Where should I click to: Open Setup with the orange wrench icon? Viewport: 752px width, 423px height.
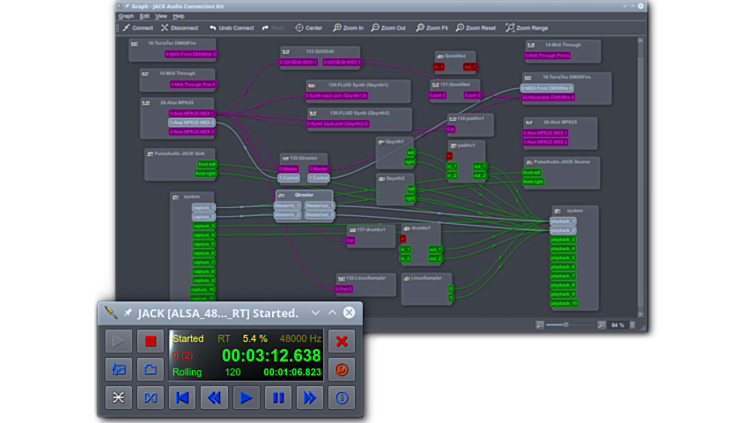point(342,369)
